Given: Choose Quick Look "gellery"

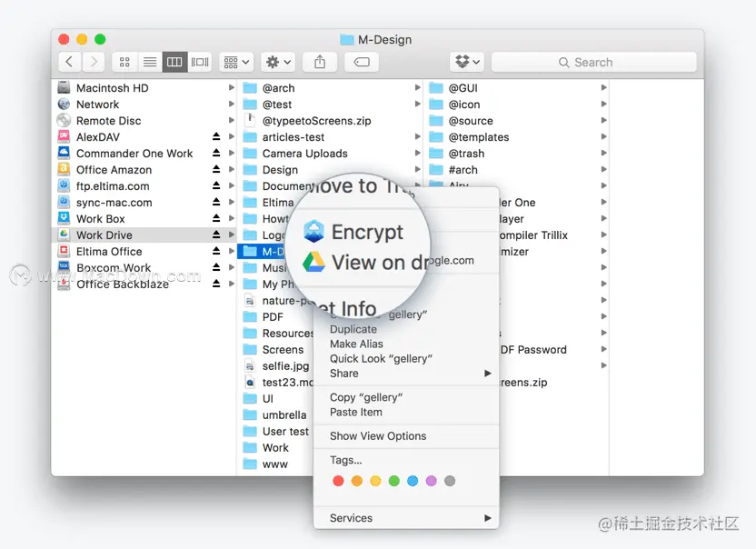Looking at the screenshot, I should tap(381, 359).
